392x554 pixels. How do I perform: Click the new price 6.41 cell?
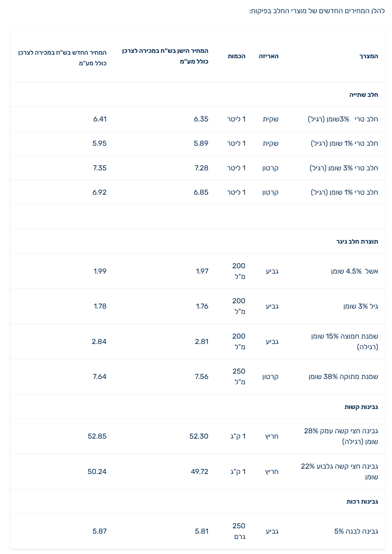pyautogui.click(x=100, y=119)
